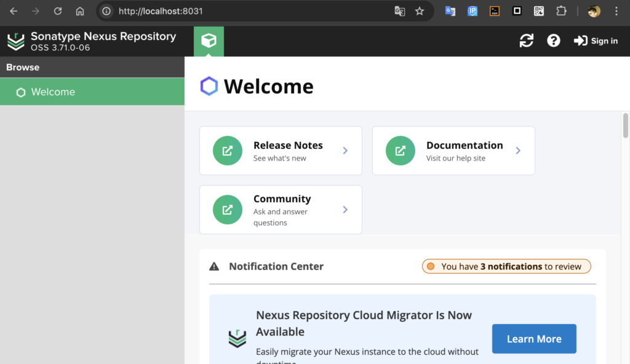This screenshot has height=364, width=630.
Task: Open the Release Notes card
Action: point(281,151)
